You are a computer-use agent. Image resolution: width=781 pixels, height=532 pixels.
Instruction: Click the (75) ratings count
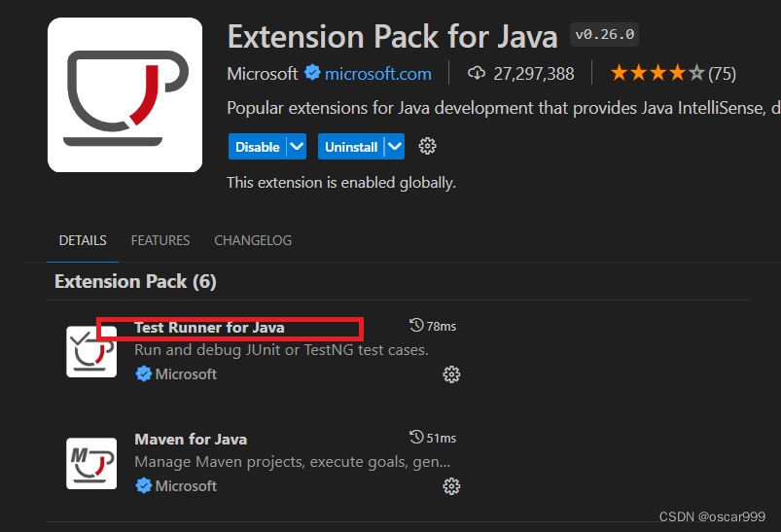point(723,74)
